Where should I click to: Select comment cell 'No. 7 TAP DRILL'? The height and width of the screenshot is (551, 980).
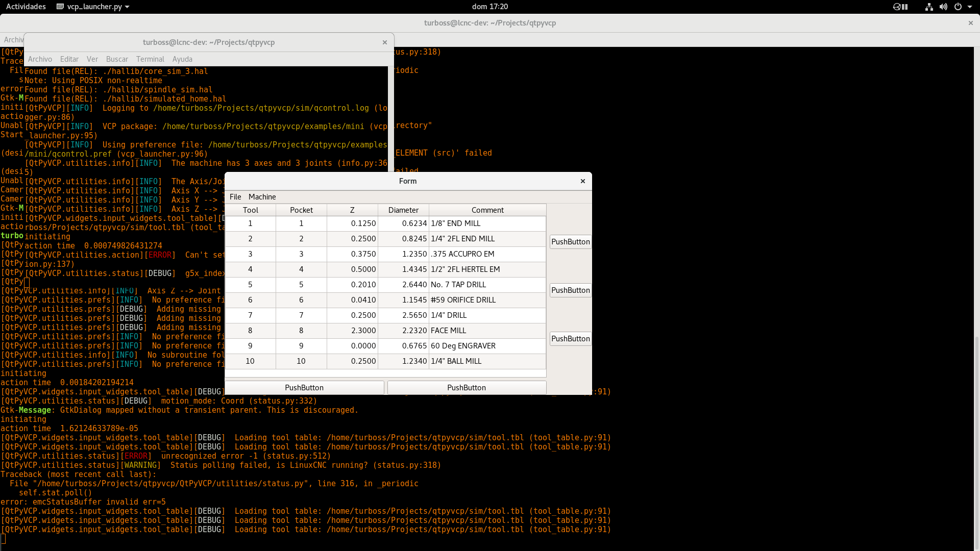coord(487,285)
